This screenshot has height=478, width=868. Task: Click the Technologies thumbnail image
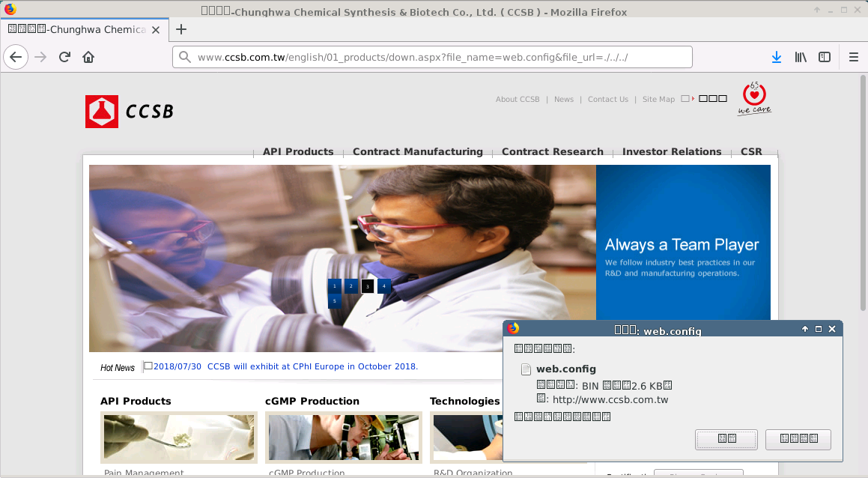click(466, 438)
